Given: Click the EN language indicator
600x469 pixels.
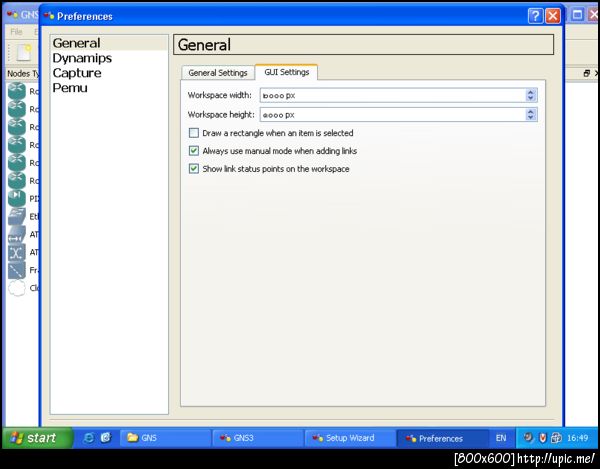Looking at the screenshot, I should point(501,438).
